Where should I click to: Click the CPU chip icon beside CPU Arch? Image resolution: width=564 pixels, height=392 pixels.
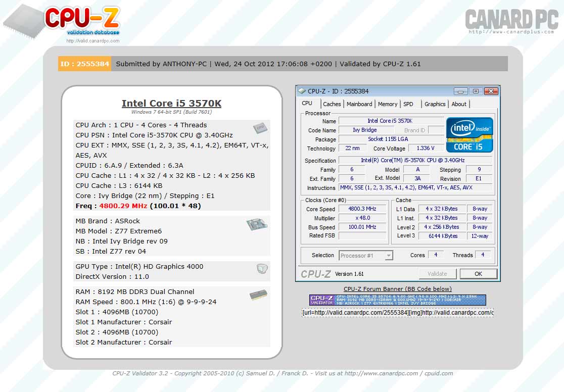pos(260,128)
